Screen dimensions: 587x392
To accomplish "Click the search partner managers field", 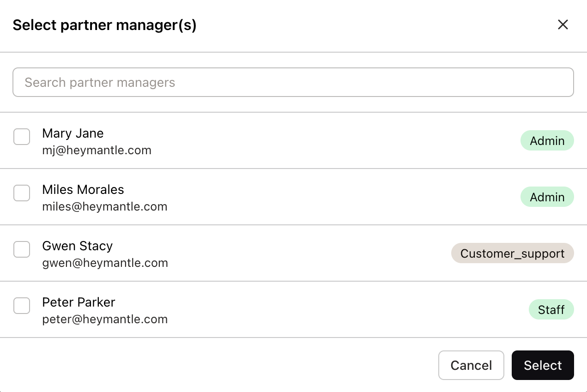I will (x=293, y=82).
